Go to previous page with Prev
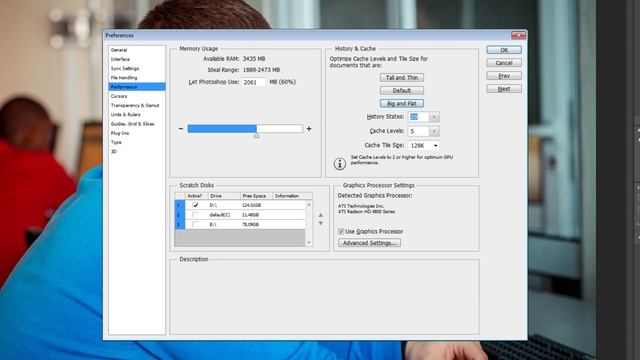The image size is (640, 360). point(504,76)
